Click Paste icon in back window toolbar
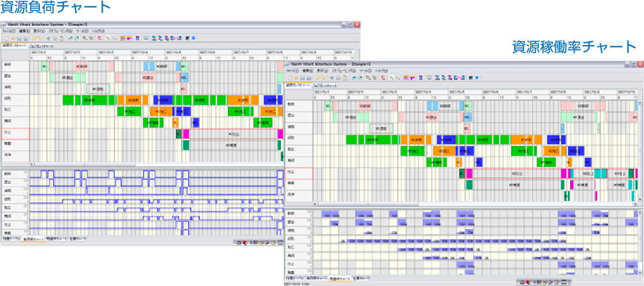 pos(62,38)
